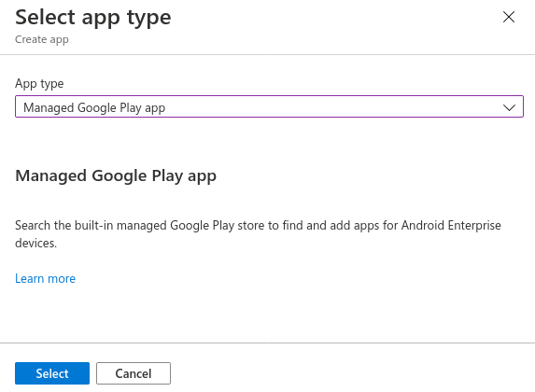The width and height of the screenshot is (535, 392).
Task: Abort app creation with Cancel
Action: (x=134, y=373)
